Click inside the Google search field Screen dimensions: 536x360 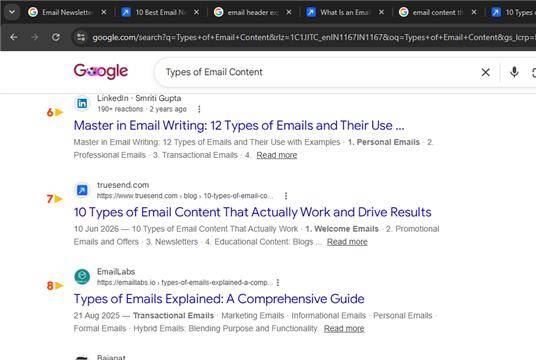[x=318, y=72]
